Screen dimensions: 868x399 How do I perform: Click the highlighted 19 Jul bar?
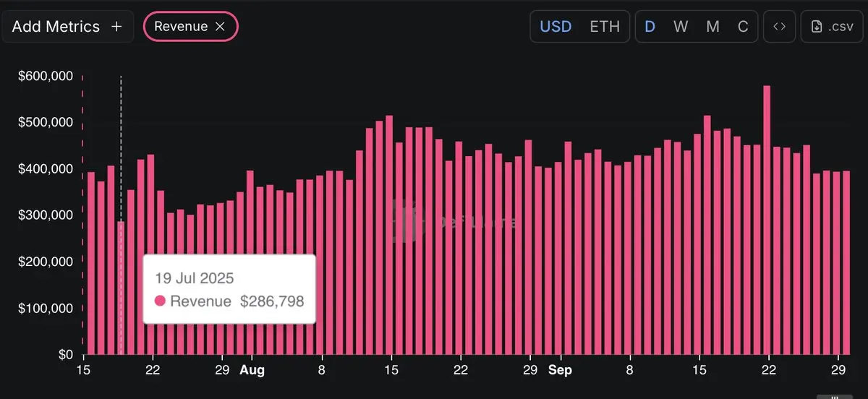coord(121,288)
